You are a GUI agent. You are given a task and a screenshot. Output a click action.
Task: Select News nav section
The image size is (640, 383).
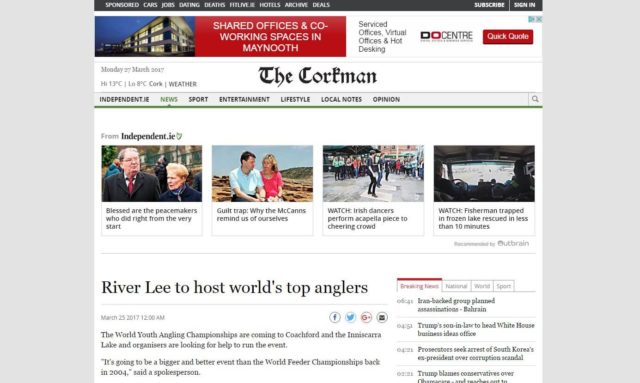point(169,100)
